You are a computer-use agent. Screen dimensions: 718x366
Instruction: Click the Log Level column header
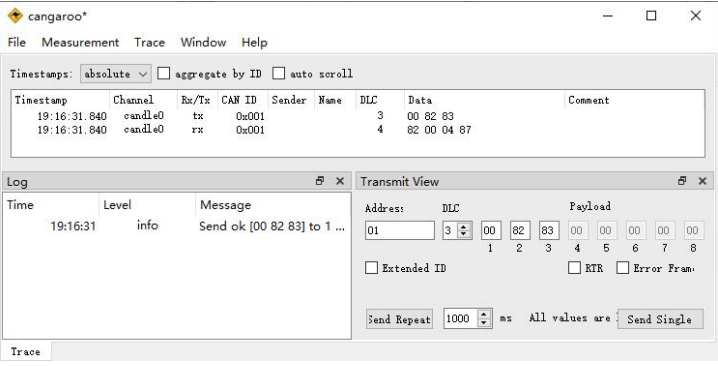147,205
